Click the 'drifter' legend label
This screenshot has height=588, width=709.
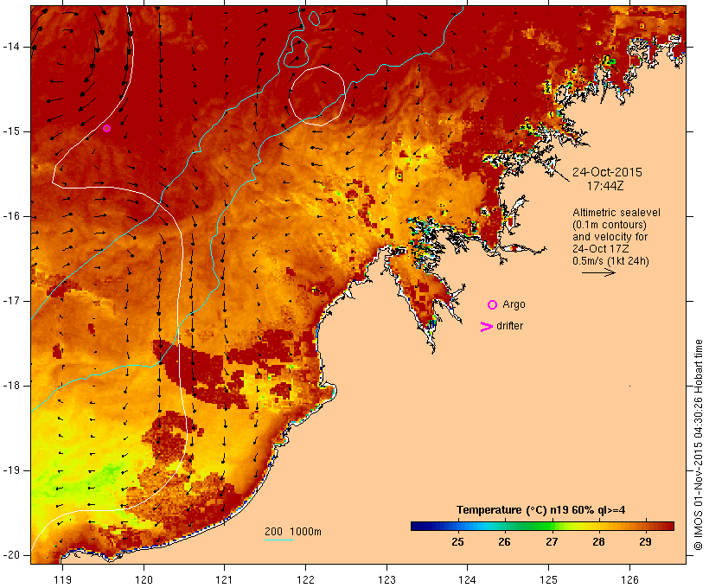[509, 326]
